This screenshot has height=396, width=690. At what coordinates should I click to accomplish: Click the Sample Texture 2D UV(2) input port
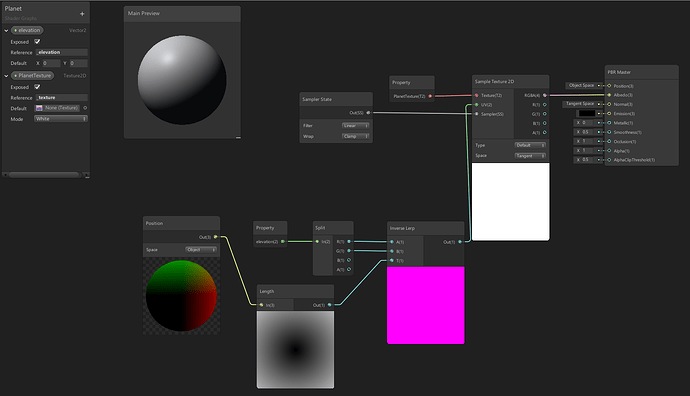pyautogui.click(x=476, y=105)
